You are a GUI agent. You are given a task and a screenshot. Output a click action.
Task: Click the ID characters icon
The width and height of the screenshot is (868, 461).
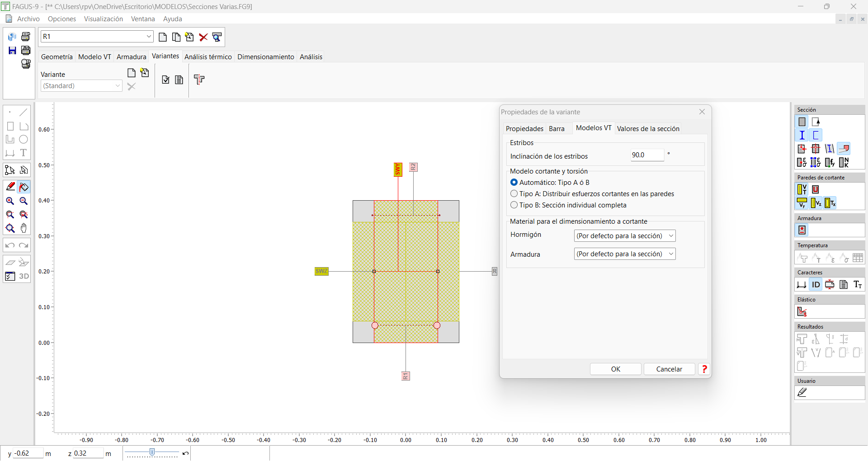point(816,284)
